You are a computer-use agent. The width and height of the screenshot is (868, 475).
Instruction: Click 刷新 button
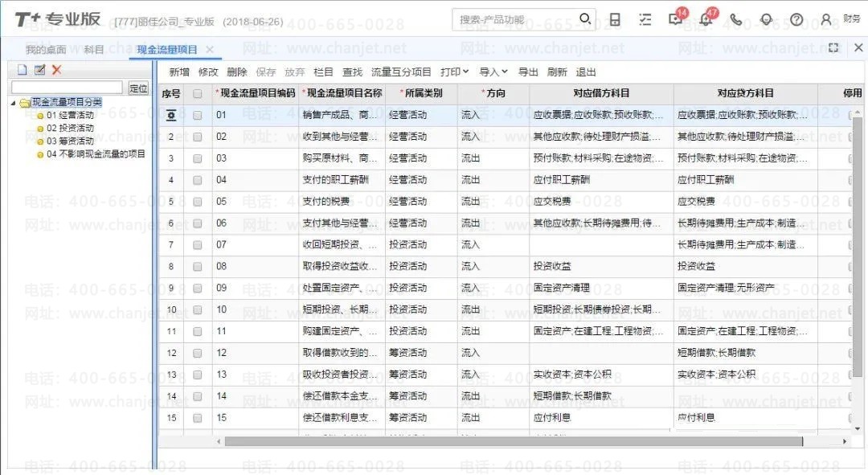coord(557,72)
